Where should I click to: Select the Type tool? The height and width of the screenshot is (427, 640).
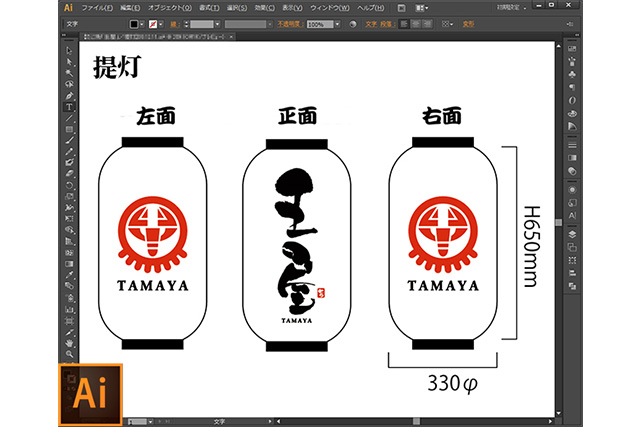tap(69, 107)
